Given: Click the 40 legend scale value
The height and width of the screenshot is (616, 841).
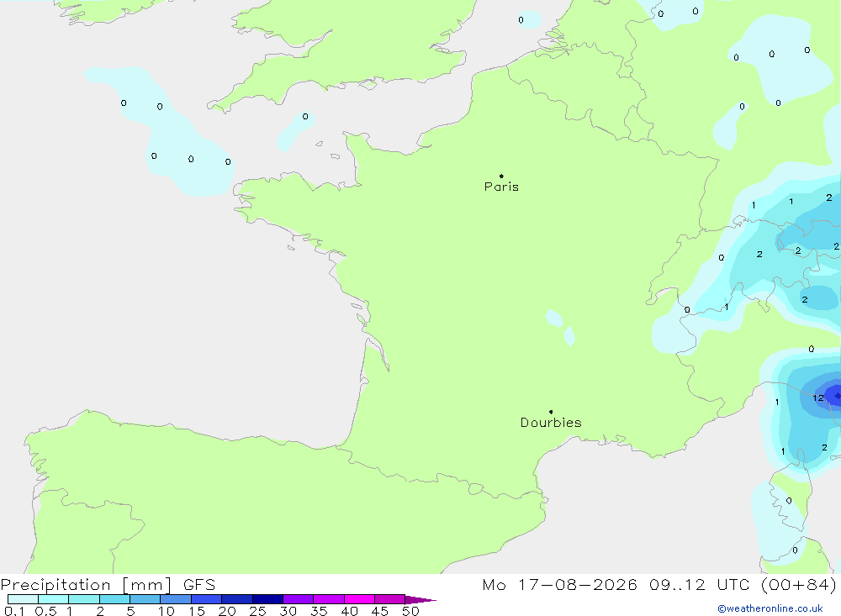Looking at the screenshot, I should tap(350, 611).
